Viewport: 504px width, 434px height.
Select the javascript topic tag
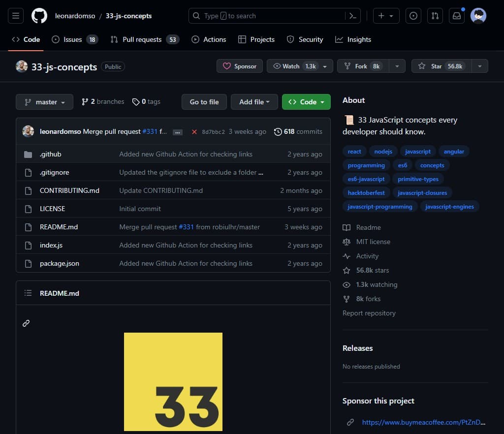coord(417,152)
